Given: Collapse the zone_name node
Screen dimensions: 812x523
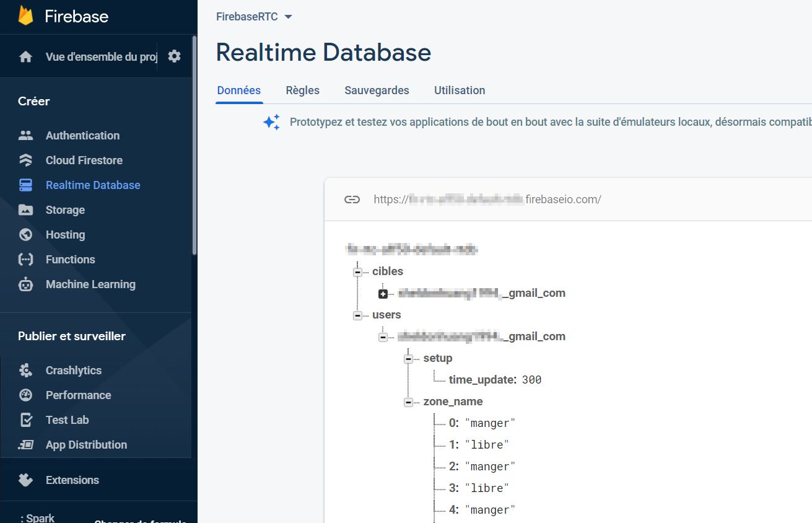Looking at the screenshot, I should 408,402.
